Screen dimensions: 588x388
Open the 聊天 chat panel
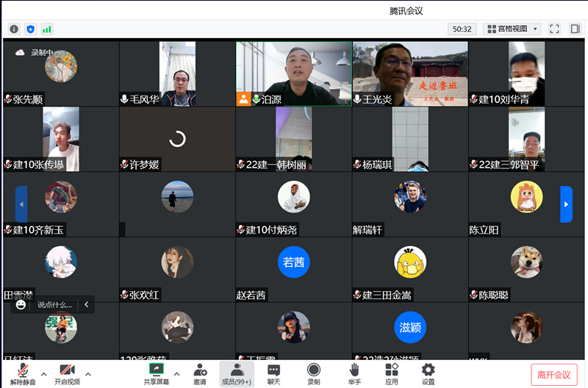click(x=273, y=373)
